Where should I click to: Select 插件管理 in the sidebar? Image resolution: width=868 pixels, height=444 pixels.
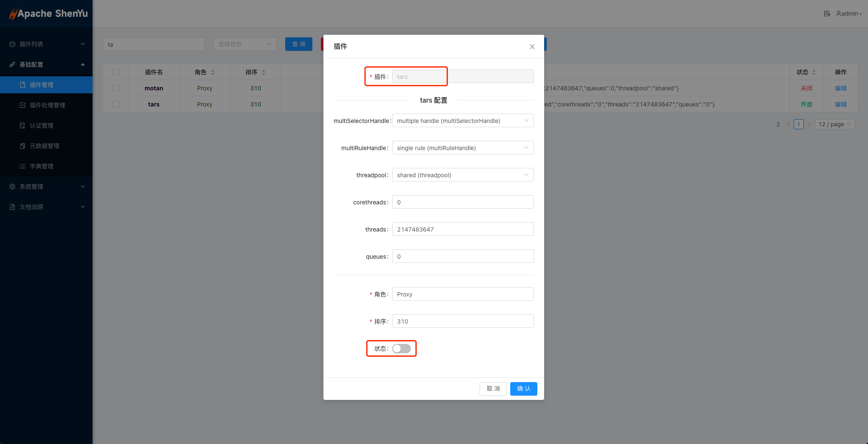pos(42,85)
